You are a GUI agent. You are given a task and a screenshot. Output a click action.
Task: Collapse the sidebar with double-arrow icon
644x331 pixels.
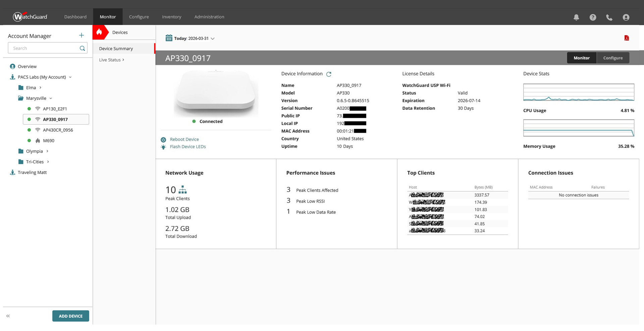pyautogui.click(x=8, y=316)
